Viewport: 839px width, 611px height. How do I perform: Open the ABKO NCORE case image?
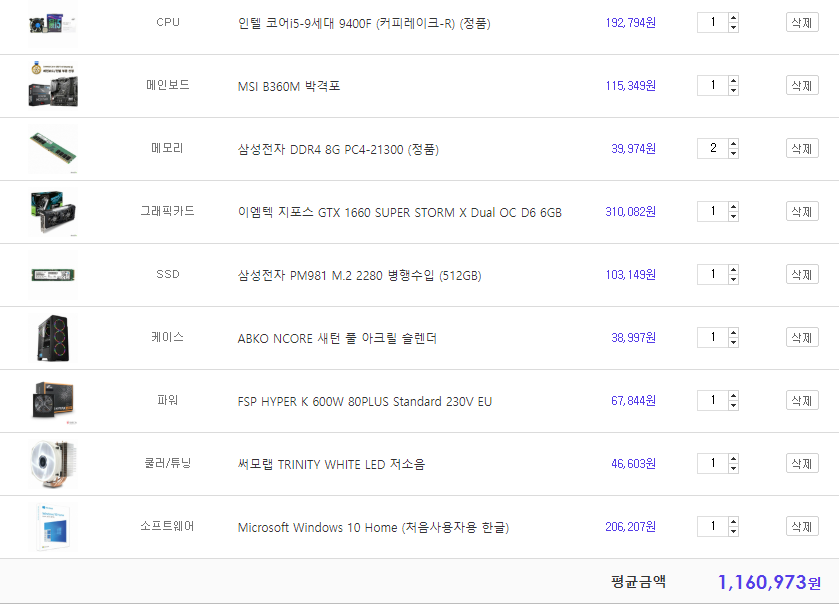(x=52, y=337)
